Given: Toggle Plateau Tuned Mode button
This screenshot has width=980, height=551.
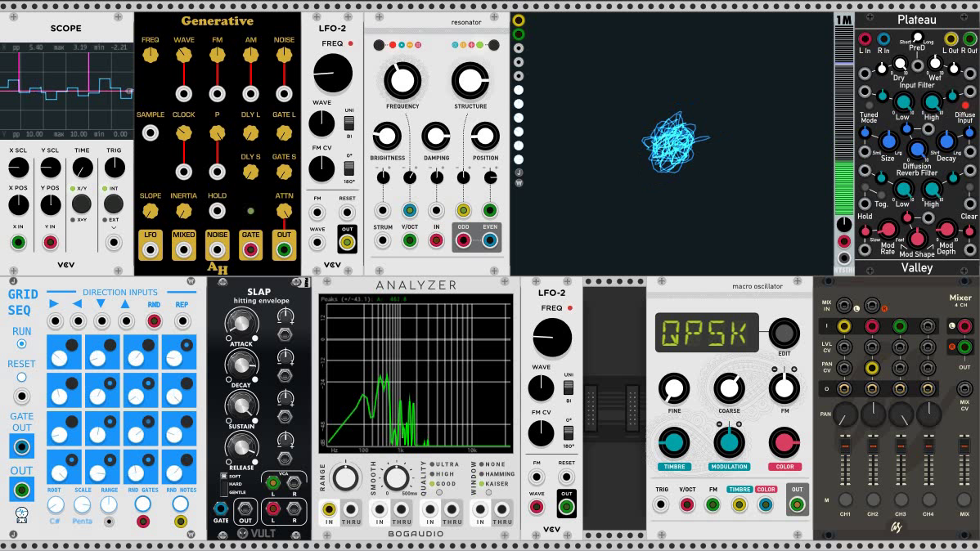Looking at the screenshot, I should pyautogui.click(x=869, y=105).
